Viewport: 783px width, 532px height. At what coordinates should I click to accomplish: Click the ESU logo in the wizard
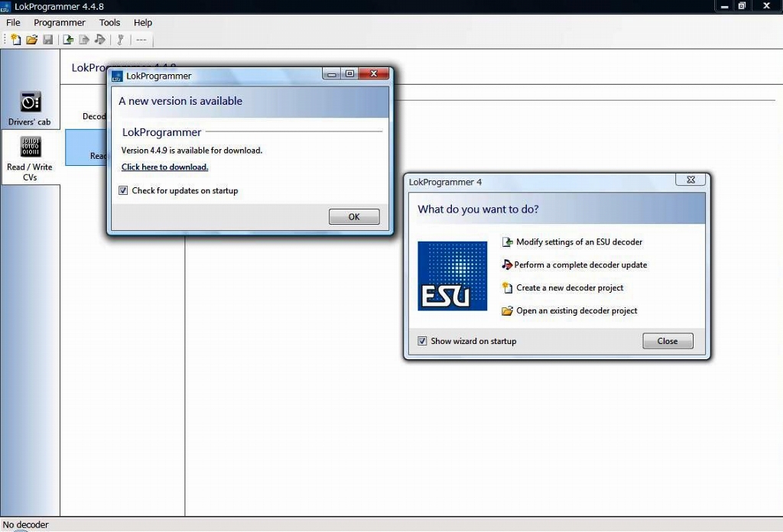(x=453, y=276)
